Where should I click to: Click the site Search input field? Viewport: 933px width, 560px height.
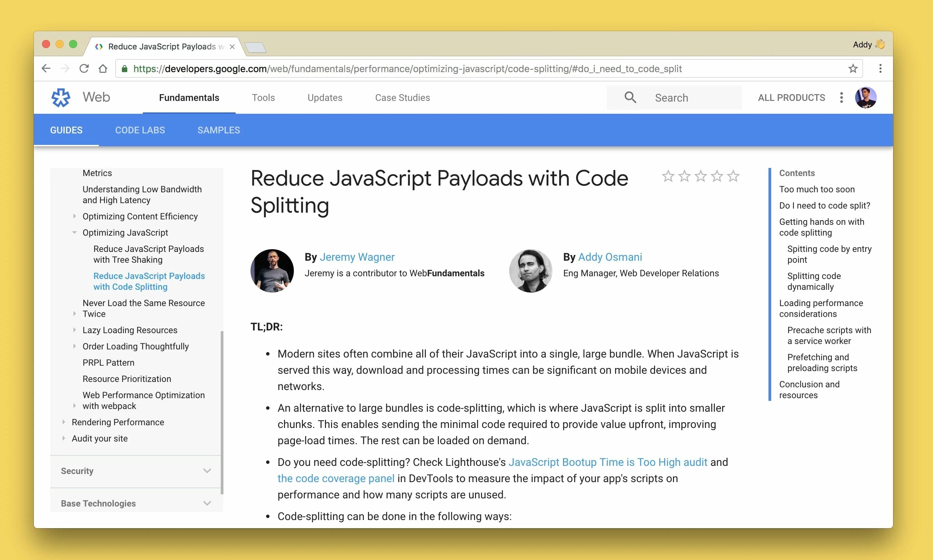(x=674, y=98)
